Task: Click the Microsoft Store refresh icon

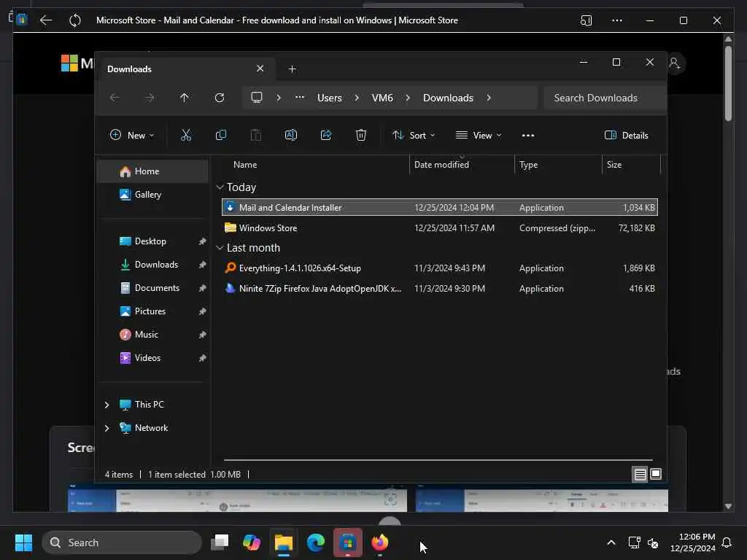Action: 75,20
